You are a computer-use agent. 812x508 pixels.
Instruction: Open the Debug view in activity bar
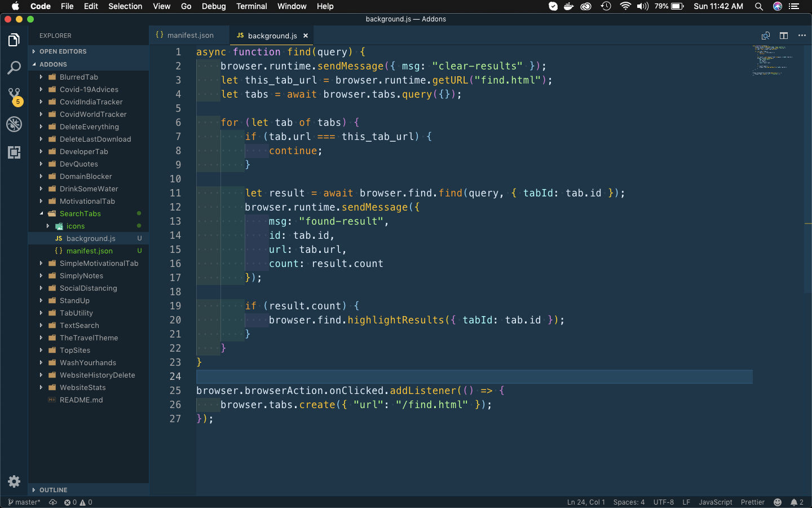coord(14,124)
